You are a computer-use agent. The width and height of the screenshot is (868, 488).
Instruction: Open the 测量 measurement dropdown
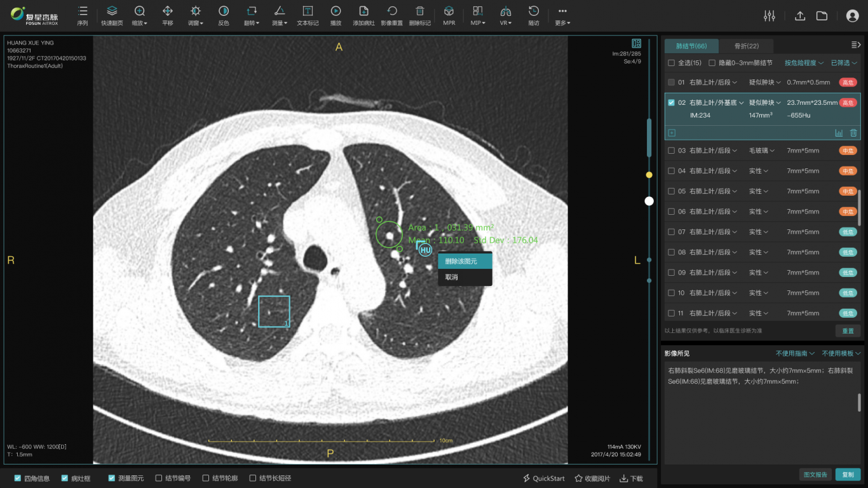pos(280,16)
